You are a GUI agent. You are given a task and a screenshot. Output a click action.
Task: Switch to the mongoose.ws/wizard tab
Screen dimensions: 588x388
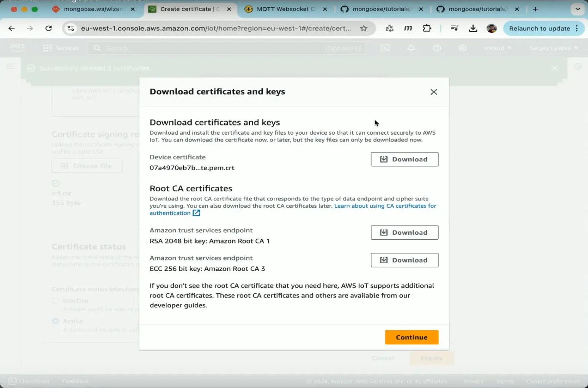tap(93, 9)
